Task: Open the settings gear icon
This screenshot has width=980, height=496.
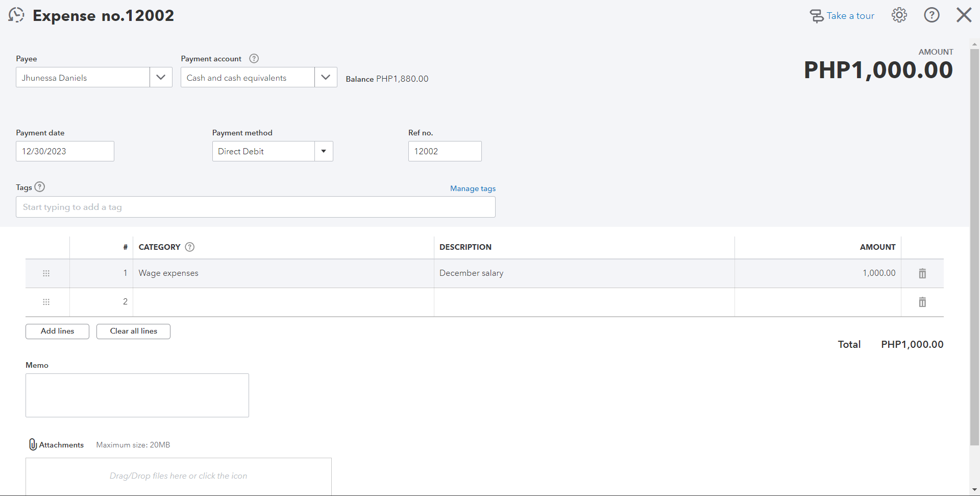Action: (x=899, y=15)
